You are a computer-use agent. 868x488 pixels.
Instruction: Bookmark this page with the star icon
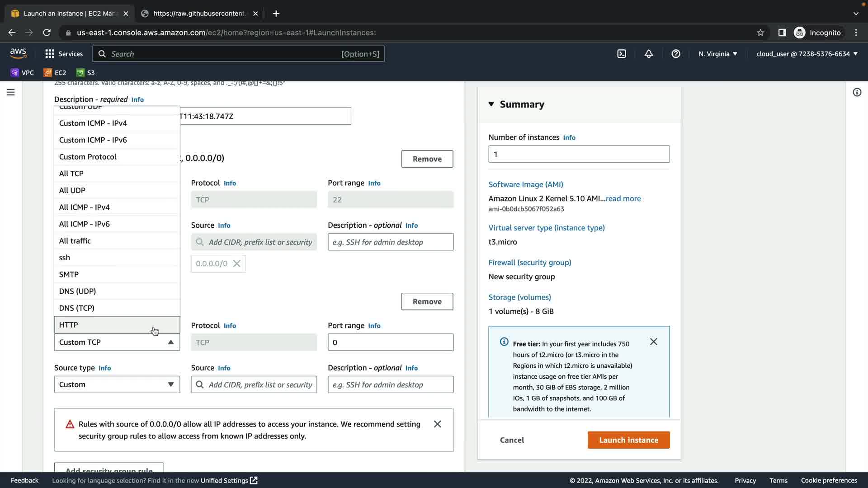tap(760, 33)
